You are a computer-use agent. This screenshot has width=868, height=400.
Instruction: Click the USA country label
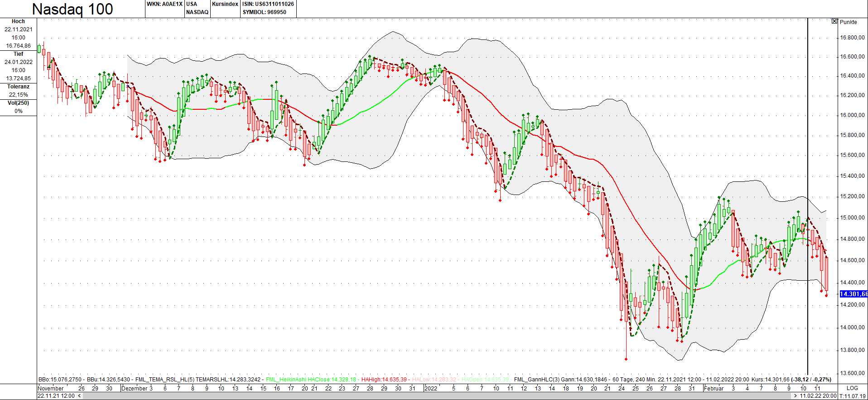coord(192,4)
